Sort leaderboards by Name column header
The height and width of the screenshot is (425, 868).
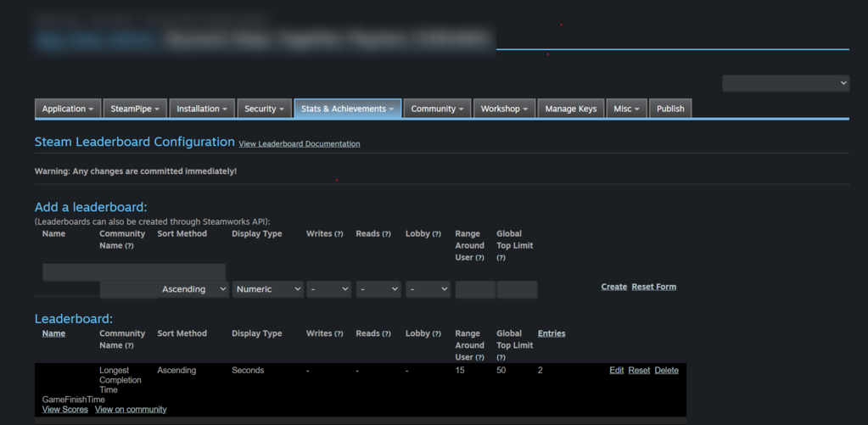pyautogui.click(x=53, y=333)
